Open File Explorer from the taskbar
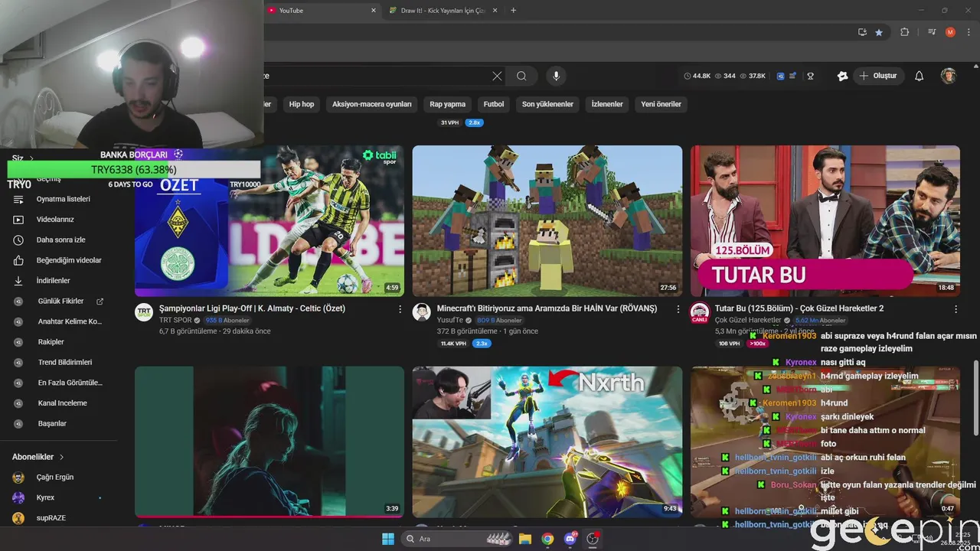This screenshot has width=980, height=551. pos(525,539)
